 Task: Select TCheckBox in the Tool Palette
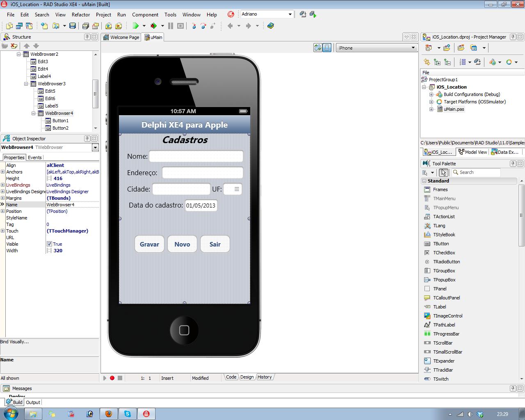[x=444, y=253]
